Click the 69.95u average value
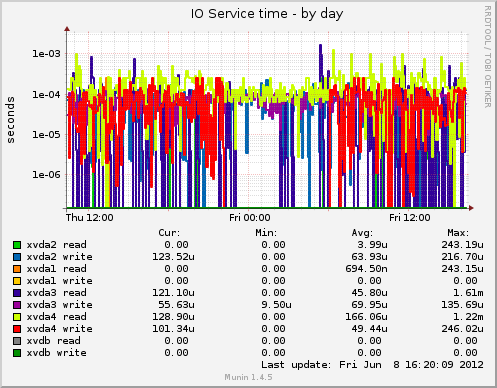Image resolution: width=497 pixels, height=388 pixels. [x=369, y=305]
